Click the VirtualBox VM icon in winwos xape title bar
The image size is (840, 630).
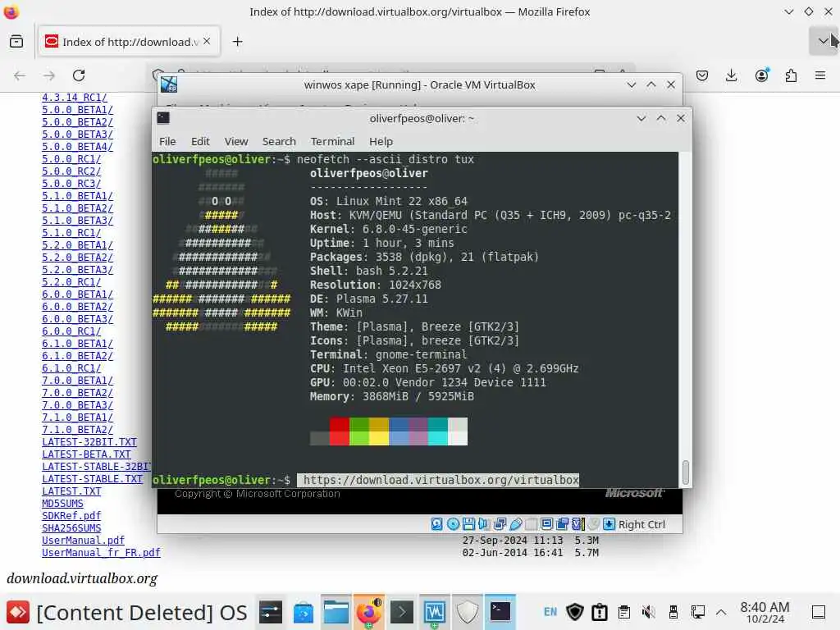click(169, 84)
